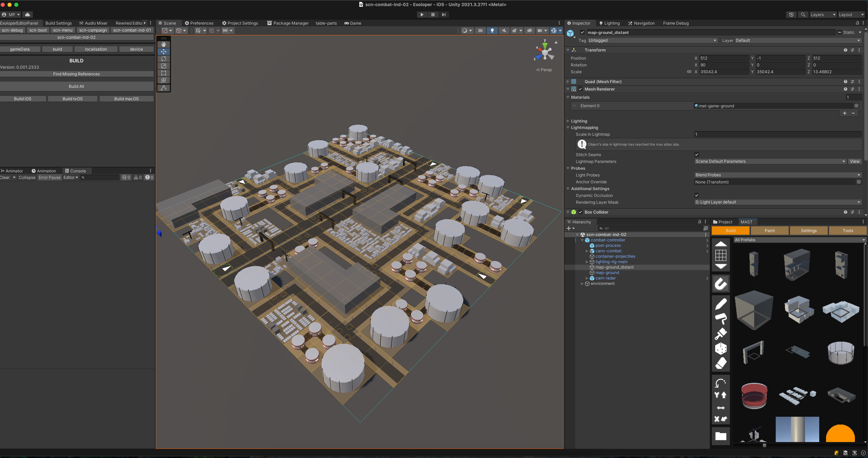Image resolution: width=868 pixels, height=458 pixels.
Task: Disable the Dynamic Occlusion checkbox
Action: tap(697, 195)
